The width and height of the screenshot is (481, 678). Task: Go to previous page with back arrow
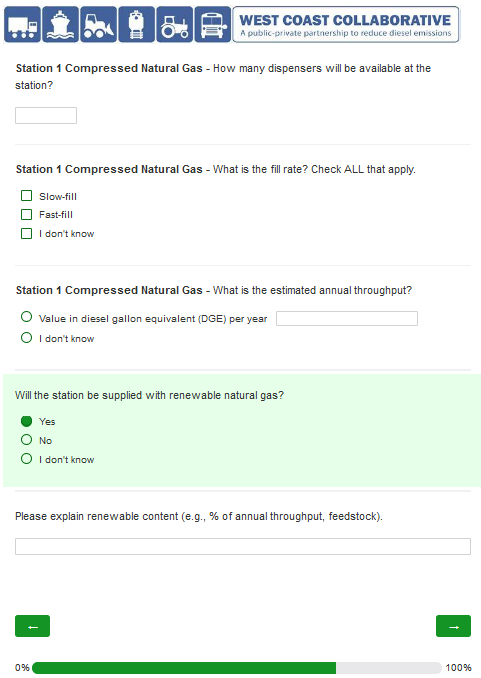coord(32,626)
